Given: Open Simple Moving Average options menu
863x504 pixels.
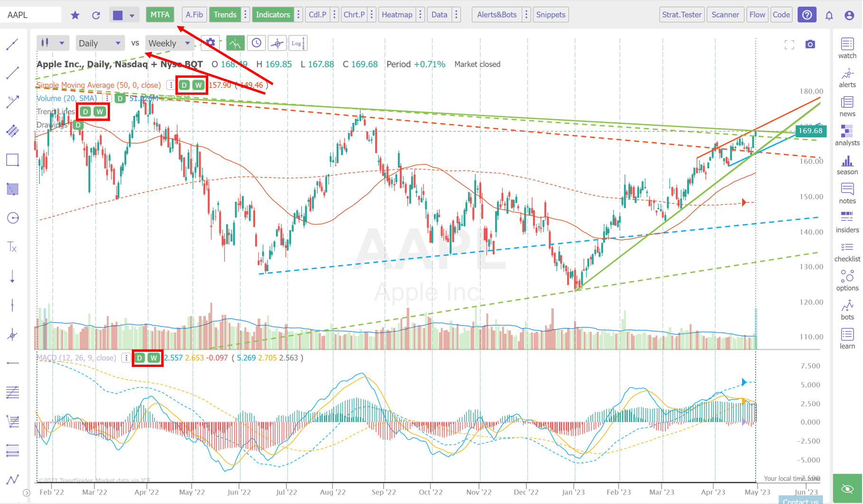Looking at the screenshot, I should coord(170,85).
